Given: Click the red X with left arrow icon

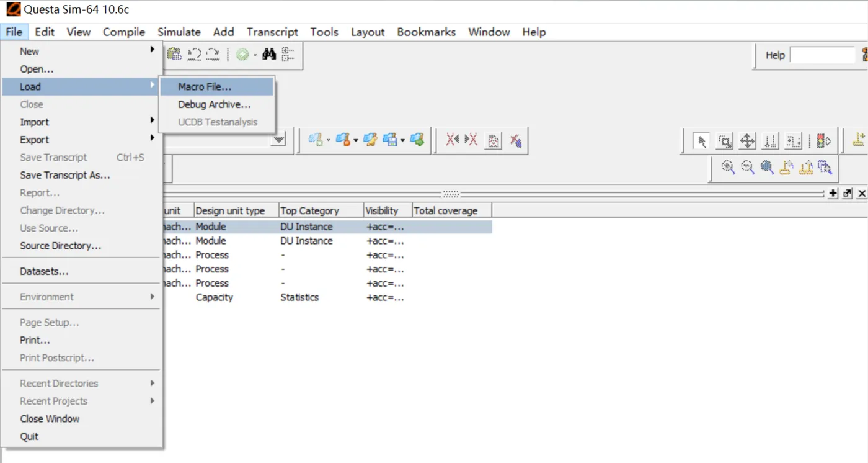Looking at the screenshot, I should [452, 140].
